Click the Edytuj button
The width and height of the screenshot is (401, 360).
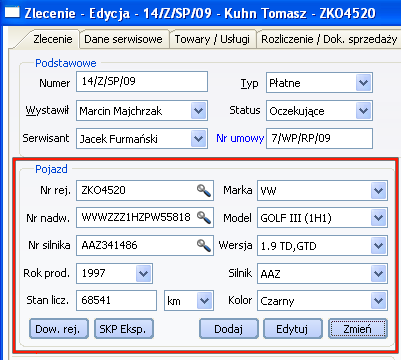tap(293, 329)
